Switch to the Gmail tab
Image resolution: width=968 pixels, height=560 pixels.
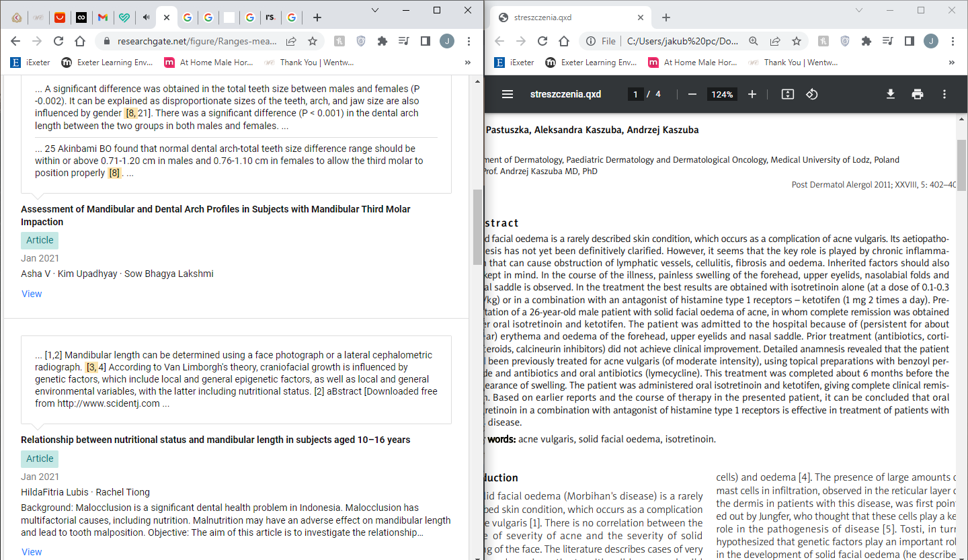click(x=102, y=17)
